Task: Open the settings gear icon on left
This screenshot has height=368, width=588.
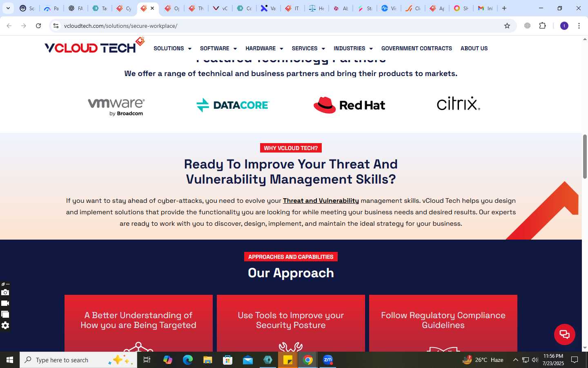Action: (x=5, y=325)
